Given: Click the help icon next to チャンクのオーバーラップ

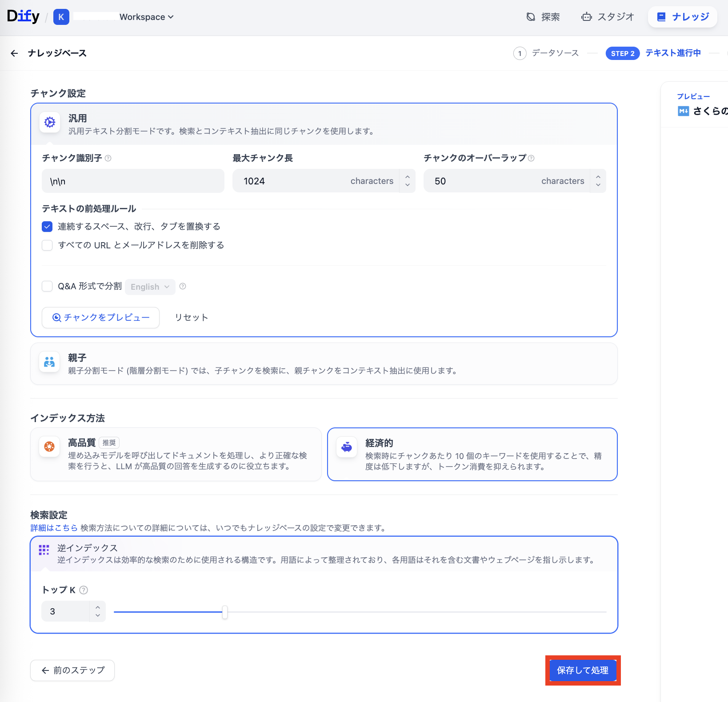Looking at the screenshot, I should point(531,158).
